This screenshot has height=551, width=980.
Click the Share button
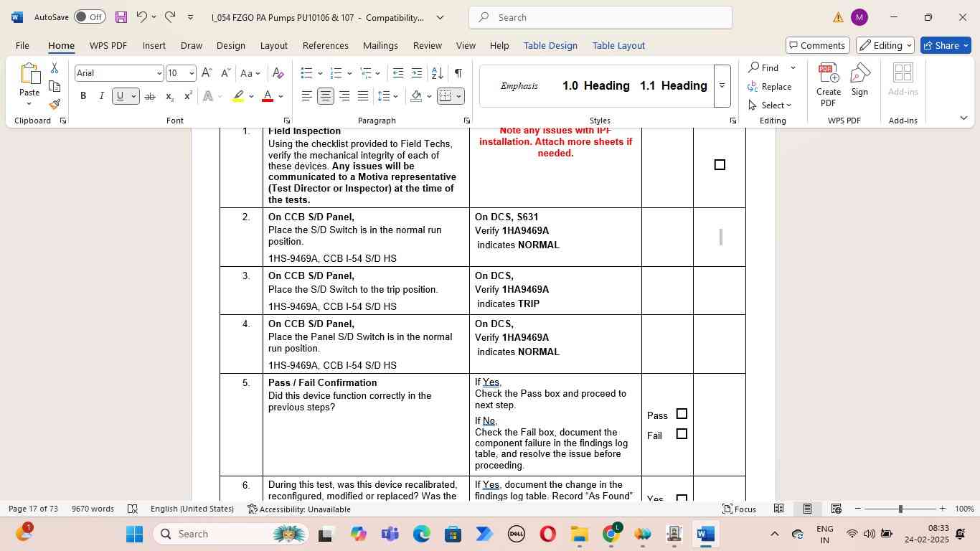(x=946, y=45)
